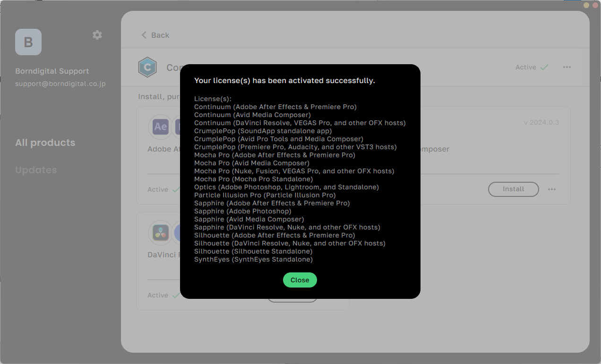Open the settings gear icon

click(x=97, y=35)
